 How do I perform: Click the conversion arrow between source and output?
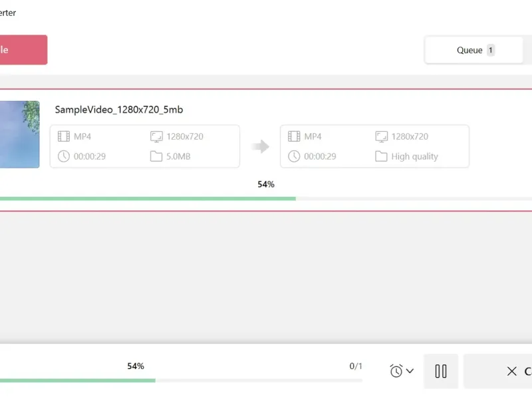tap(261, 146)
